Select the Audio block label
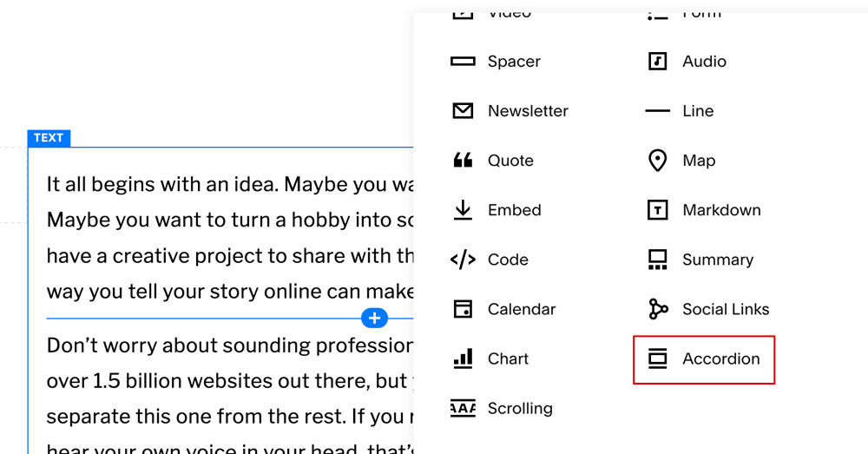868x454 pixels. pos(704,62)
